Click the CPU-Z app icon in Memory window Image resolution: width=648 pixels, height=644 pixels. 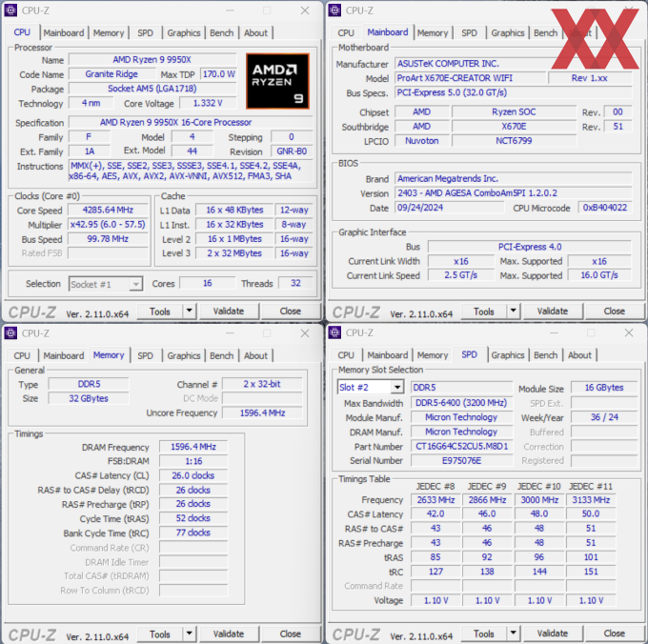tap(10, 332)
